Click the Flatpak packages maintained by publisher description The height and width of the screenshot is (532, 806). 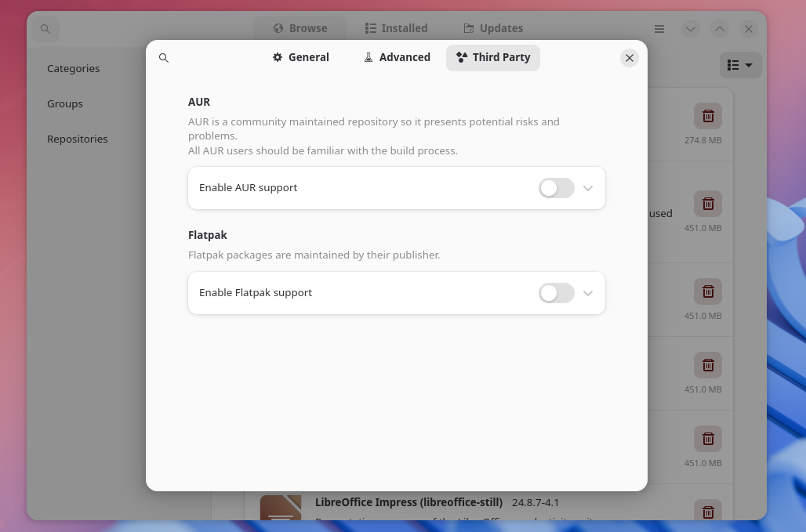click(x=314, y=255)
